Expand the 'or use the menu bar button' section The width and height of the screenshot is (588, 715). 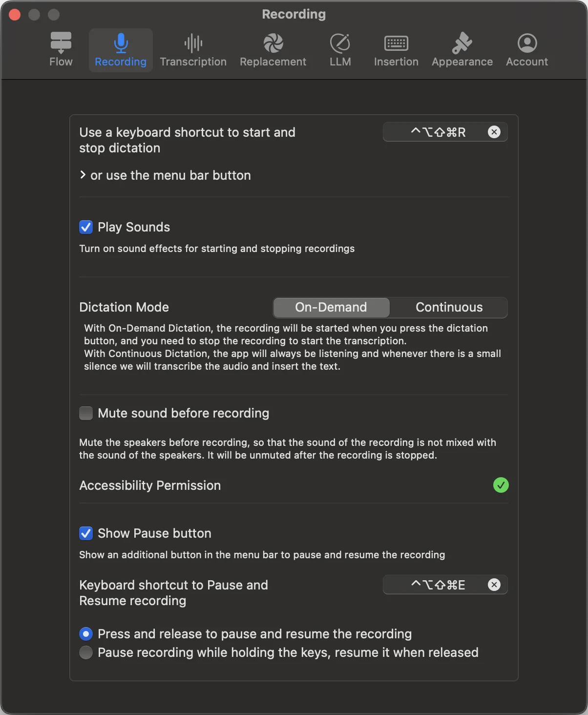[83, 175]
